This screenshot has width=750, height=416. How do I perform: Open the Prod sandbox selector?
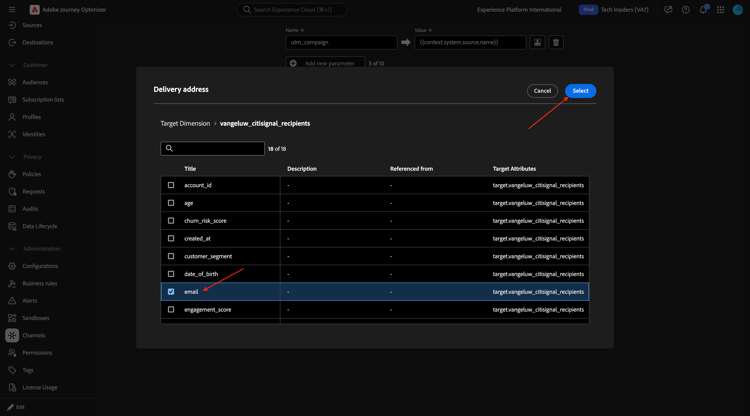(588, 10)
